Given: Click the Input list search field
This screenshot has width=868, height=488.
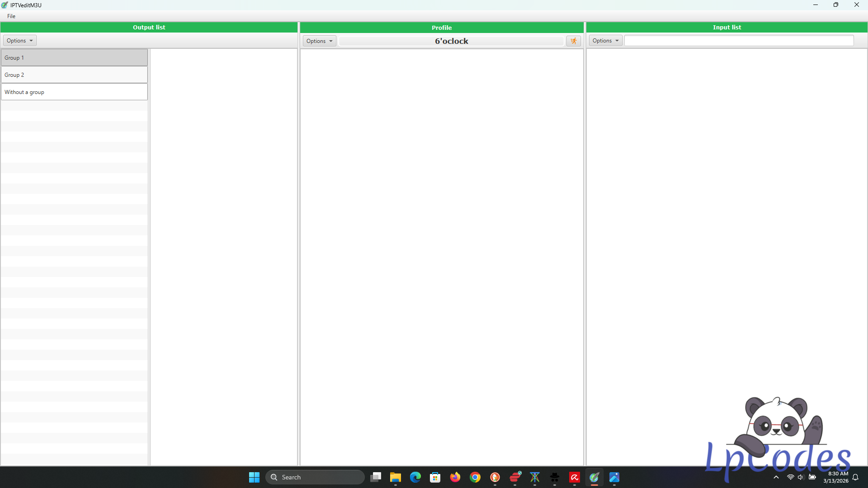Looking at the screenshot, I should point(739,41).
